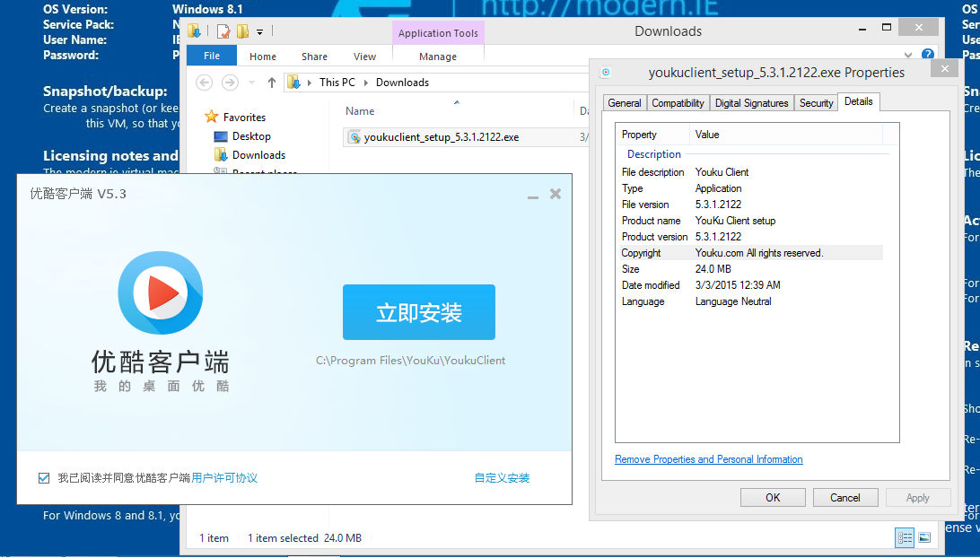Viewport: 980px width, 558px height.
Task: Select the Language property row
Action: 750,301
